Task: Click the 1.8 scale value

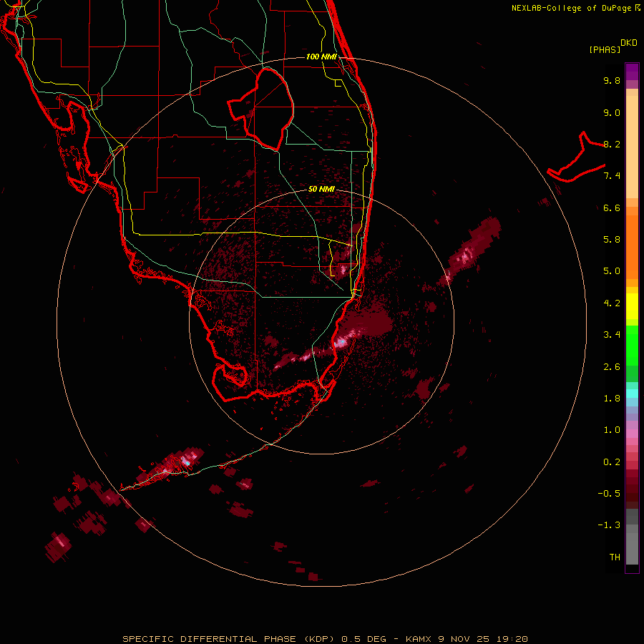Action: [x=612, y=399]
